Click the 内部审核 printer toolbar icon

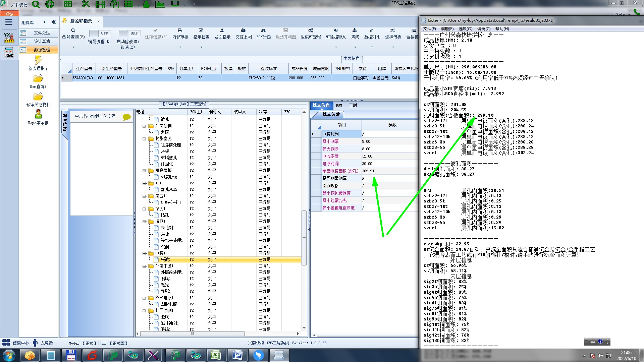pyautogui.click(x=180, y=31)
